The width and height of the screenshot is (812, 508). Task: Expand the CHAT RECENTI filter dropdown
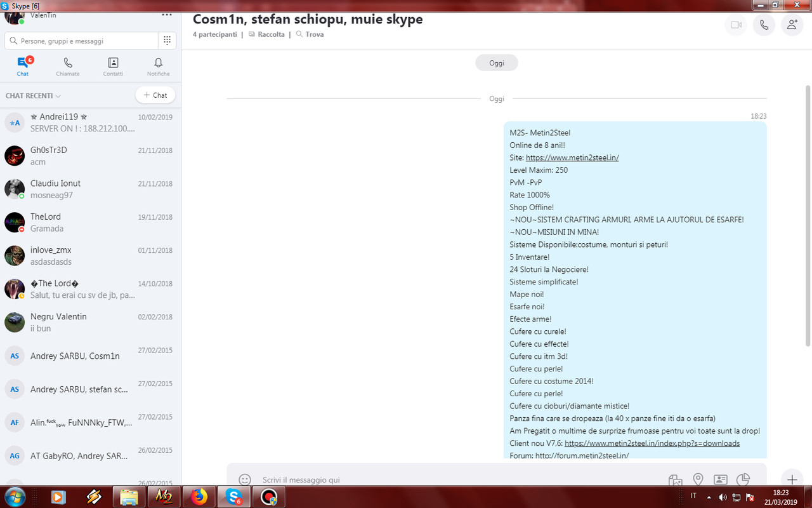33,96
